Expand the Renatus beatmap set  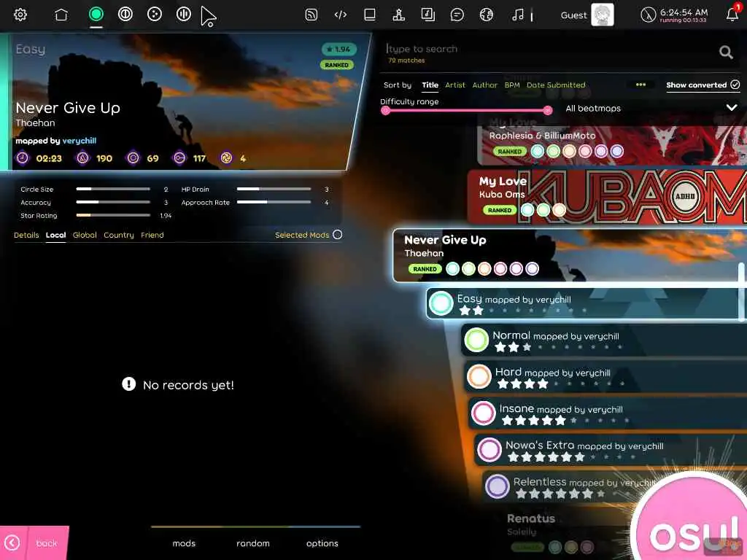click(567, 532)
